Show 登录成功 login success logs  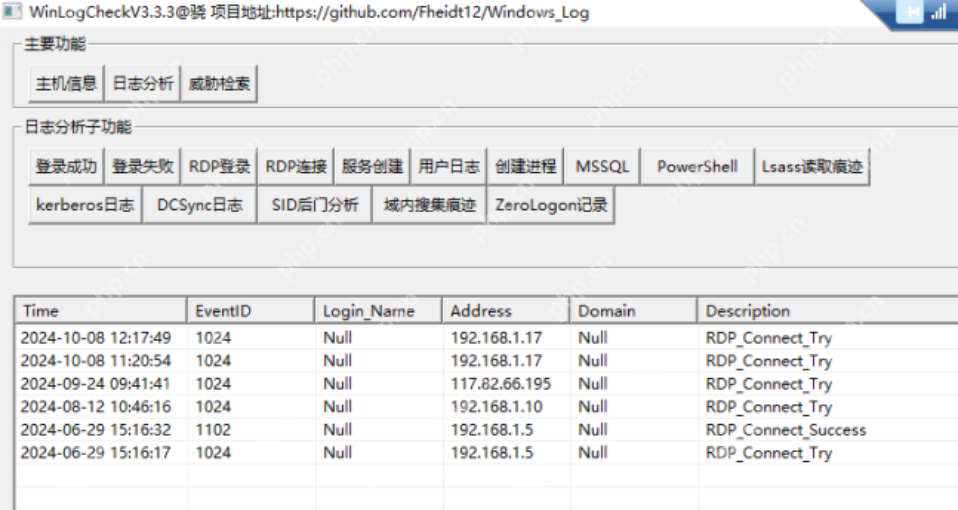[x=66, y=167]
